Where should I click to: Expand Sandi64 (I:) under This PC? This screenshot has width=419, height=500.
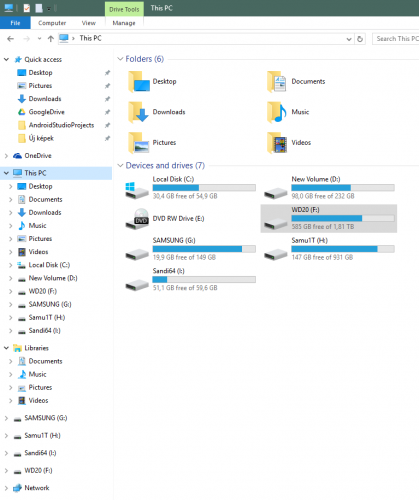tap(11, 331)
